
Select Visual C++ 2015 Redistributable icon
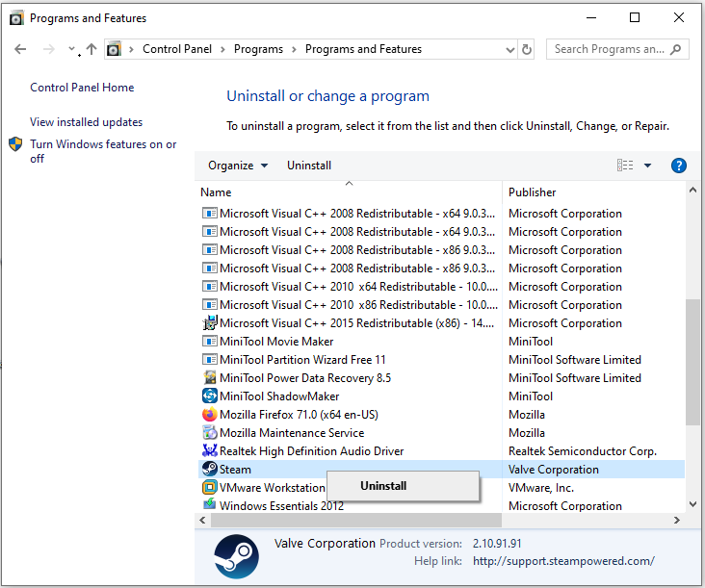click(210, 322)
